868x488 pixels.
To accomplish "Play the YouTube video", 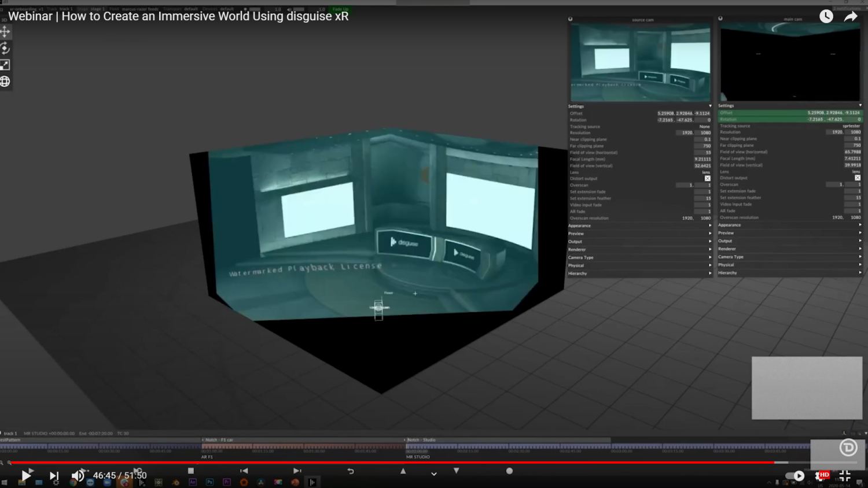I will 26,475.
